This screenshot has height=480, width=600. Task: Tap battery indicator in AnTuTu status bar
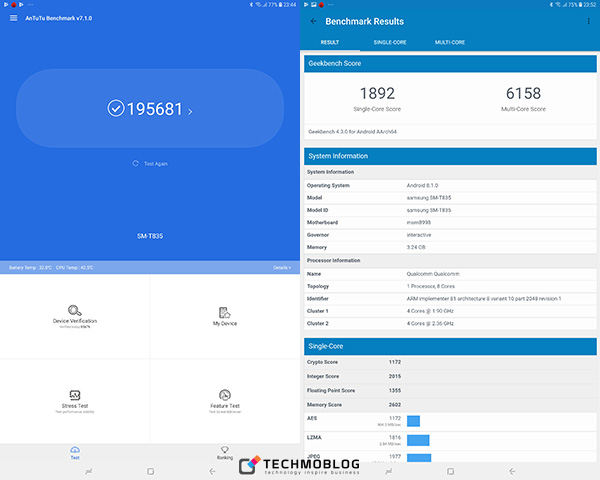(x=280, y=5)
